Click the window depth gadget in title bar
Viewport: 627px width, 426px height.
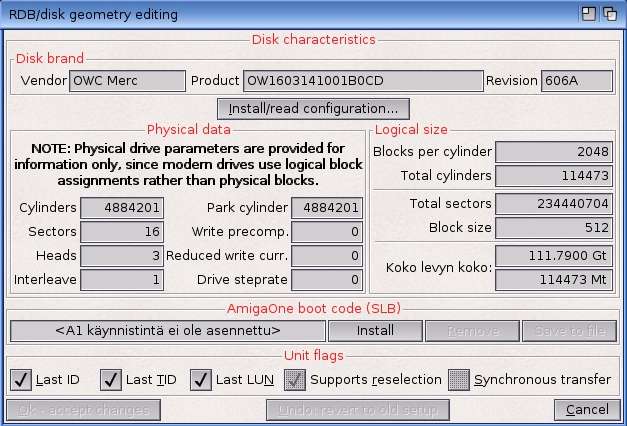(609, 14)
